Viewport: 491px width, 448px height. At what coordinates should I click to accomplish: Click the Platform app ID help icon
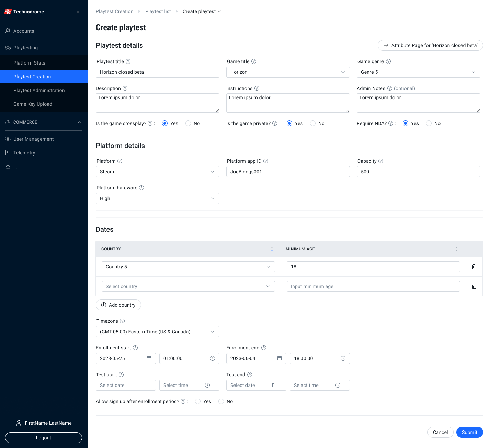[x=266, y=161]
